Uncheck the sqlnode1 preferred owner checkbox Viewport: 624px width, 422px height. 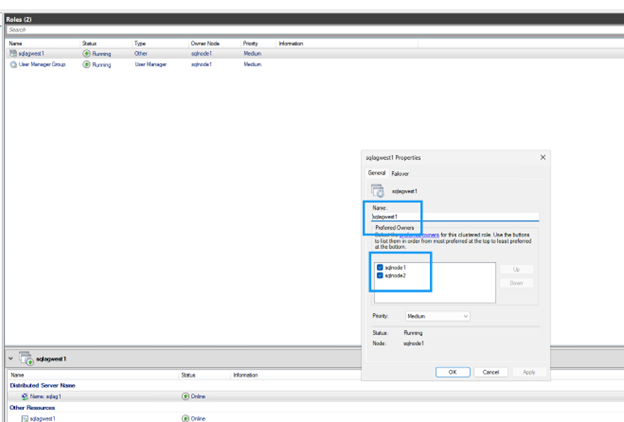[x=380, y=268]
